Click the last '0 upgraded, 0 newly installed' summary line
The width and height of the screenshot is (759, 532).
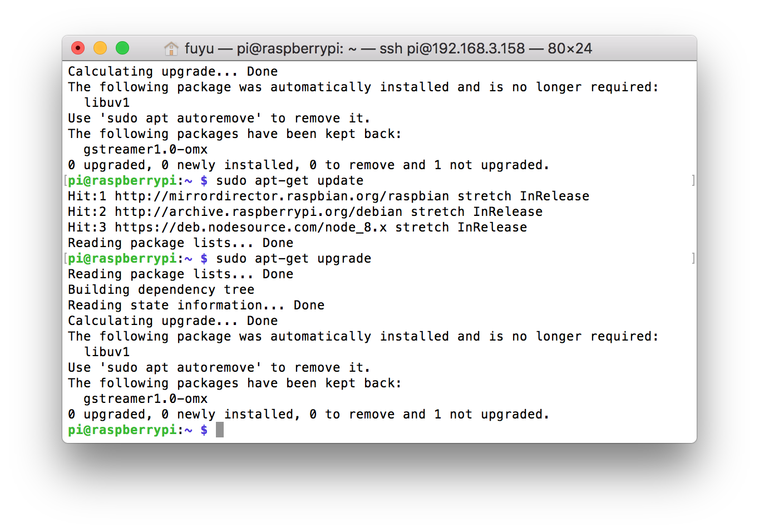coord(308,415)
